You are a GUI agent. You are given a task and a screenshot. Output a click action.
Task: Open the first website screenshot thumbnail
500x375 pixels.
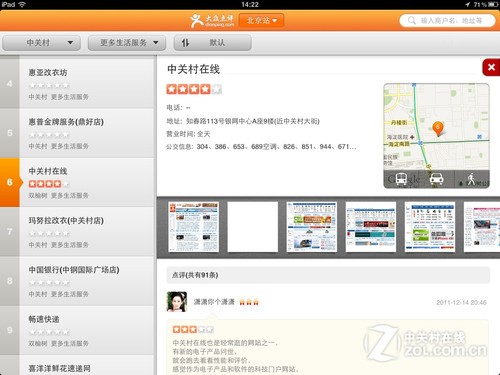click(194, 227)
